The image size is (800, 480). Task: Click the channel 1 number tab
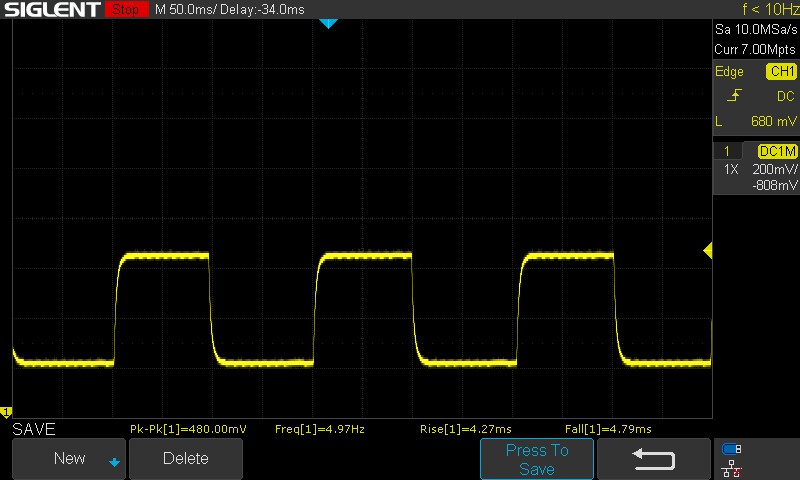tap(727, 151)
